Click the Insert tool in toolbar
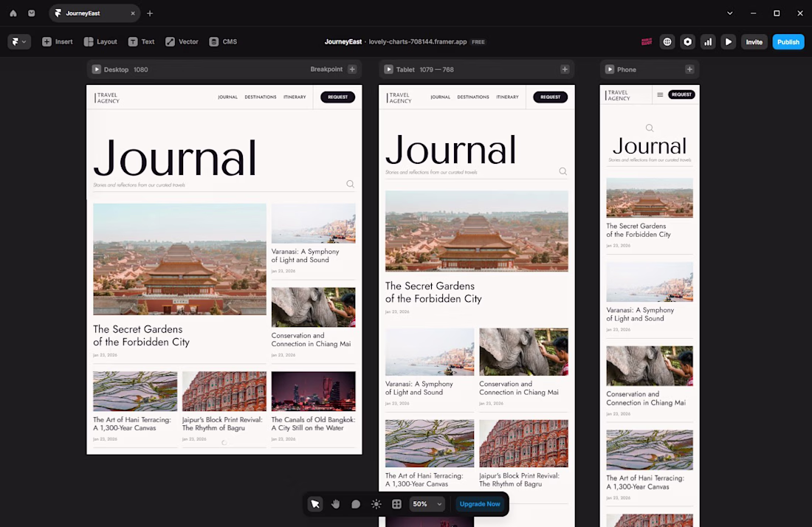Screen dimensions: 812x527 pos(57,42)
